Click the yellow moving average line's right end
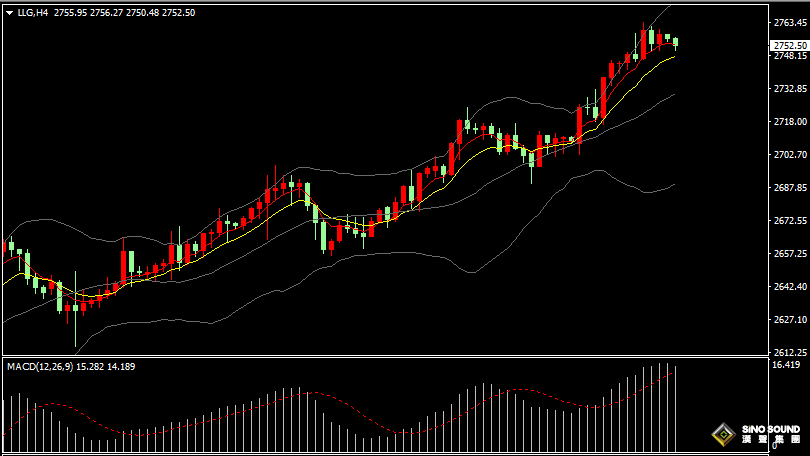This screenshot has width=810, height=456. [x=673, y=56]
